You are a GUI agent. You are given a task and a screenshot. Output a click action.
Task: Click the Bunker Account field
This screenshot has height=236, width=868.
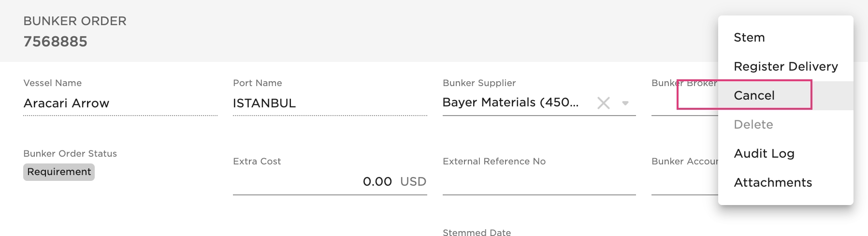coord(684,183)
